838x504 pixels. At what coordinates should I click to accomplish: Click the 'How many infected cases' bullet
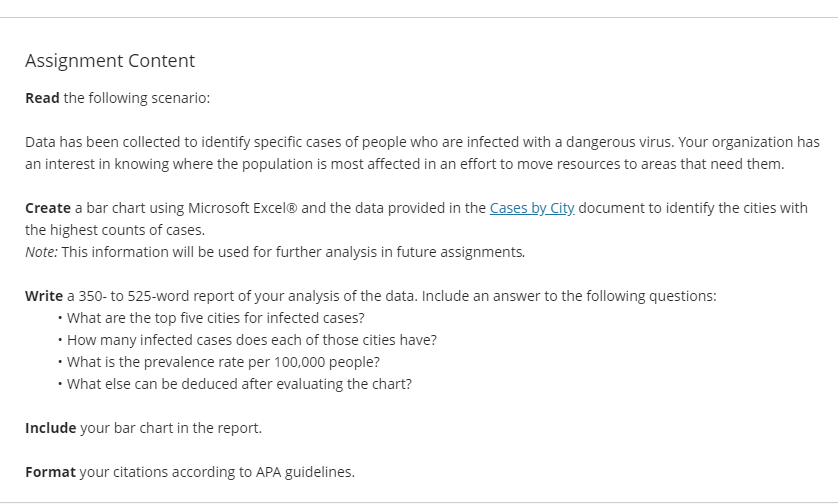[x=252, y=340]
